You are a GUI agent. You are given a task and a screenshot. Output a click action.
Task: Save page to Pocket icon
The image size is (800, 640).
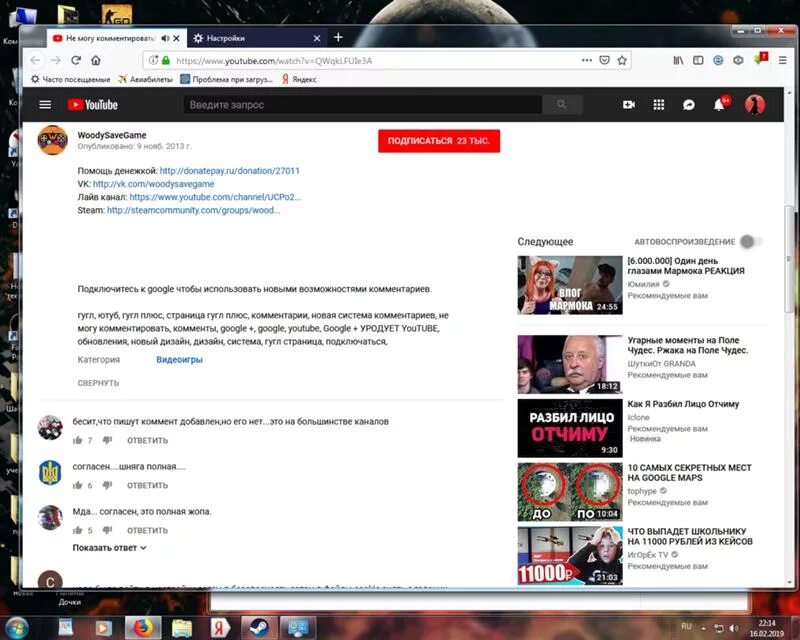click(605, 60)
